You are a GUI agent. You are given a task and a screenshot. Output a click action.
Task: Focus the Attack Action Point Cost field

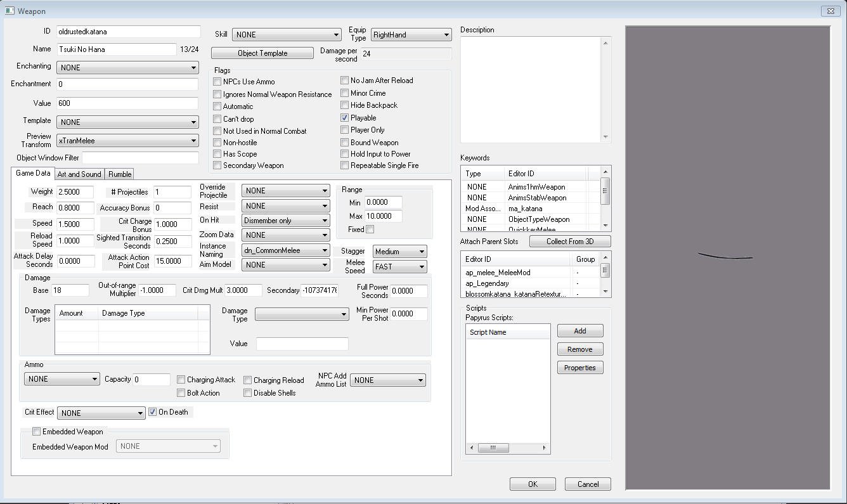173,261
